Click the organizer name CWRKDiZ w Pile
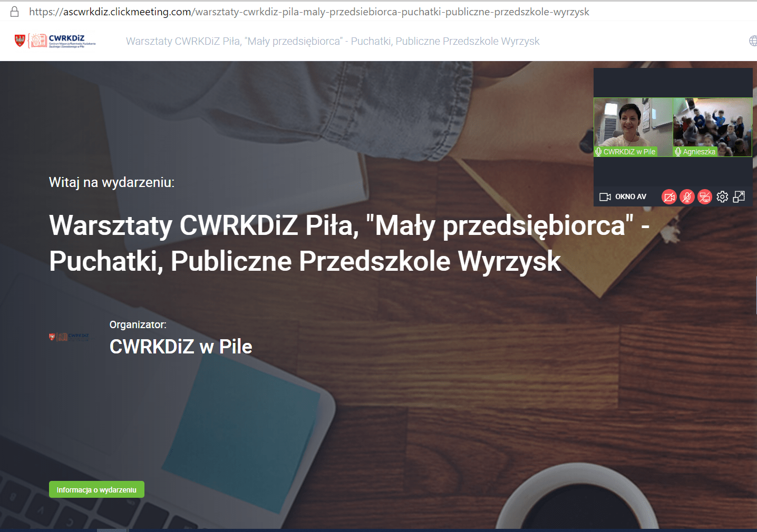757x532 pixels. pos(181,347)
